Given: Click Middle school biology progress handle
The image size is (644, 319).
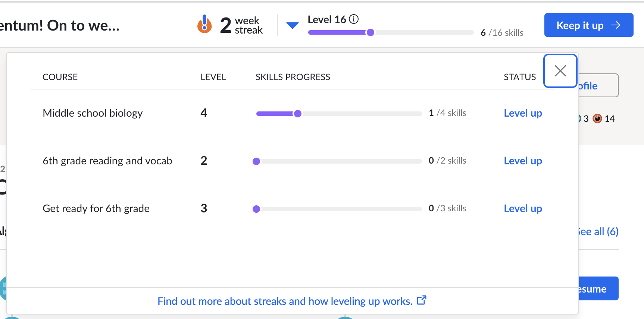Looking at the screenshot, I should coord(298,114).
